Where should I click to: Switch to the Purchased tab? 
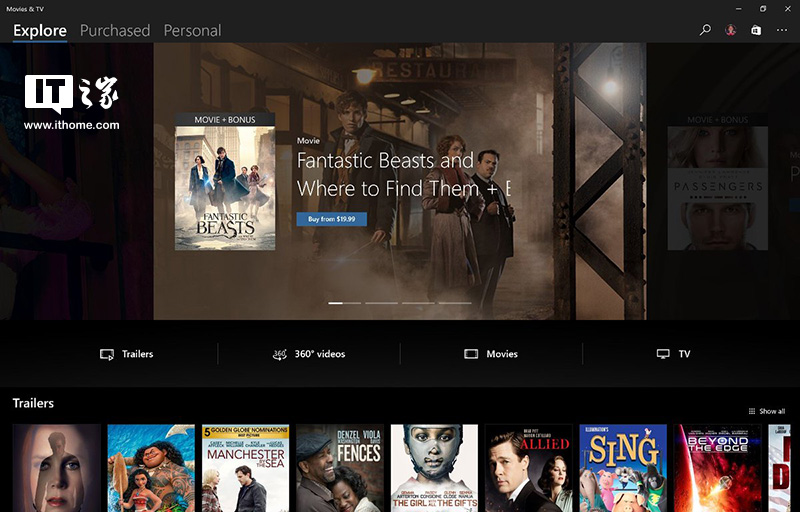[115, 31]
